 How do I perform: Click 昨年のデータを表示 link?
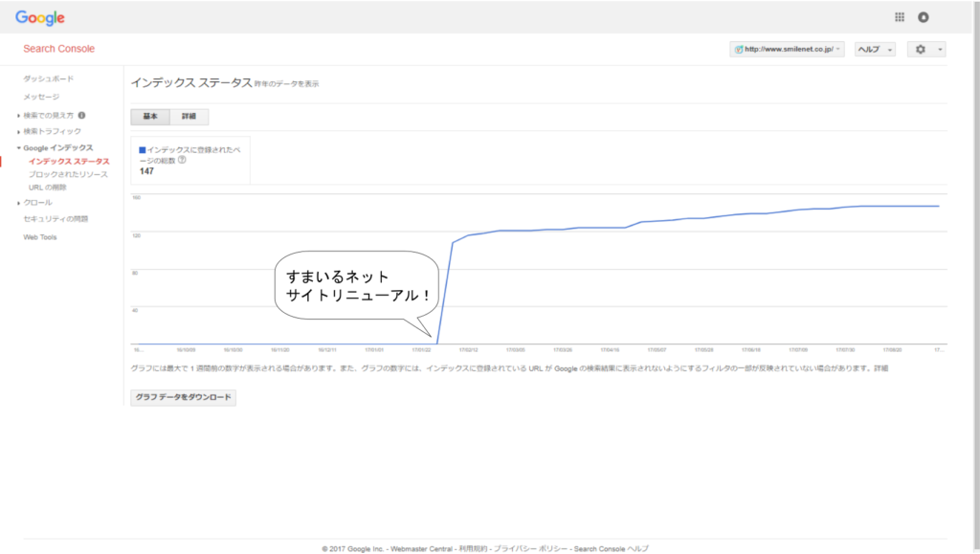coord(286,83)
